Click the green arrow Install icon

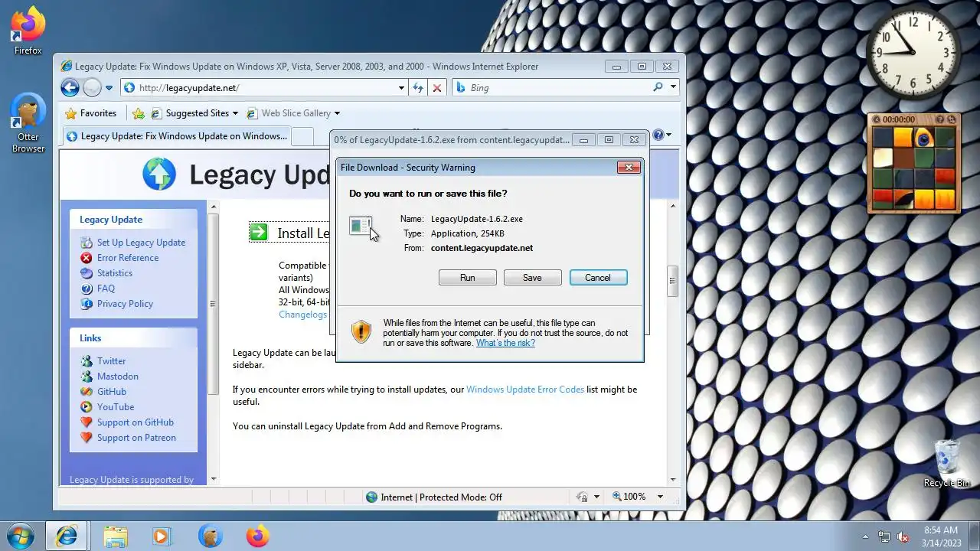coord(259,232)
